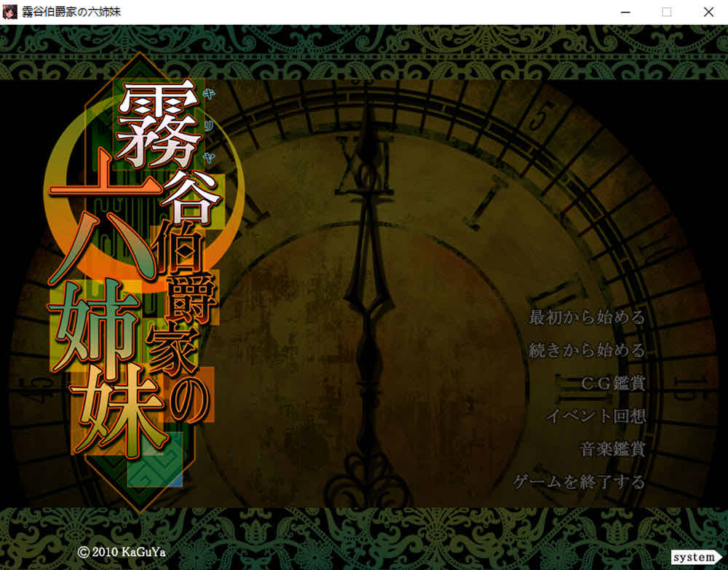Minimize the game window

point(625,12)
